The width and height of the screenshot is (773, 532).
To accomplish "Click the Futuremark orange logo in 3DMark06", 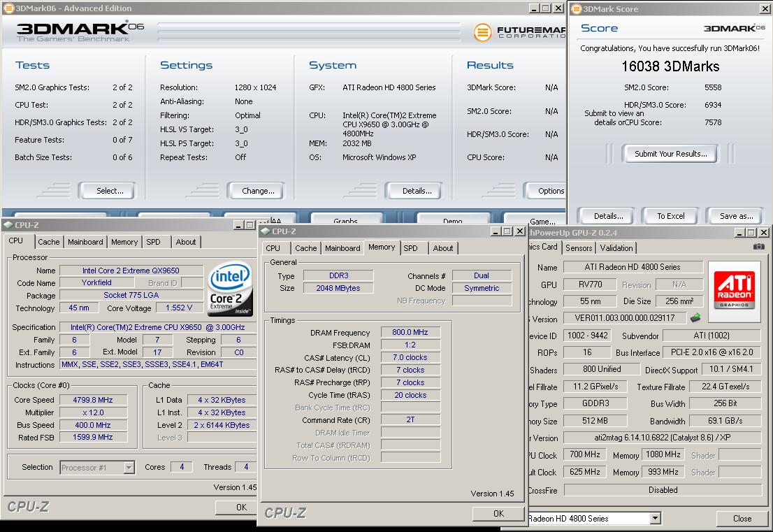I will 482,33.
